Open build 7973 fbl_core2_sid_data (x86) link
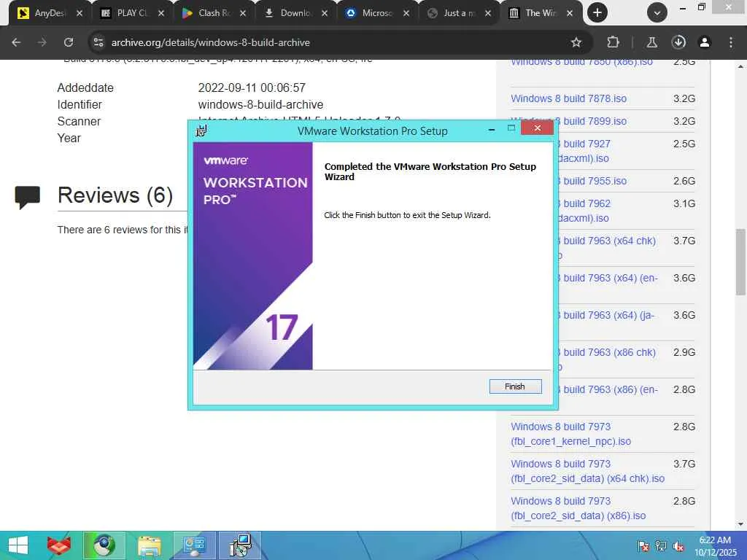The width and height of the screenshot is (747, 560). [578, 508]
